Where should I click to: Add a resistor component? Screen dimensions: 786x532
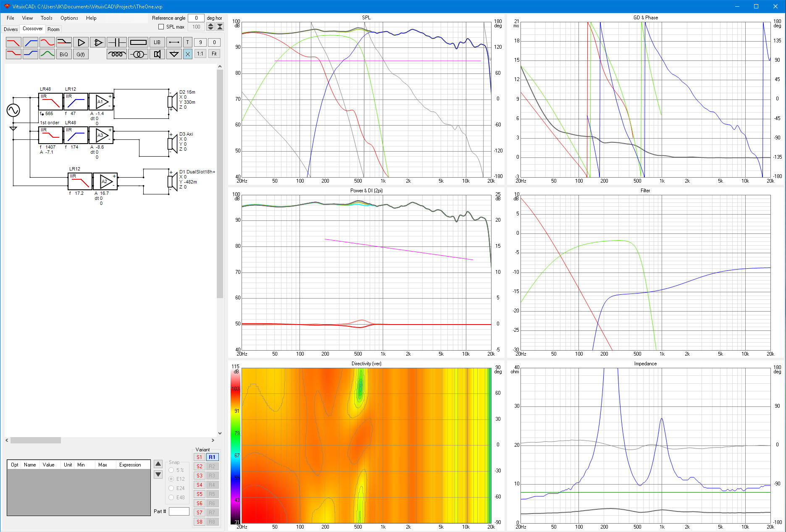point(138,42)
